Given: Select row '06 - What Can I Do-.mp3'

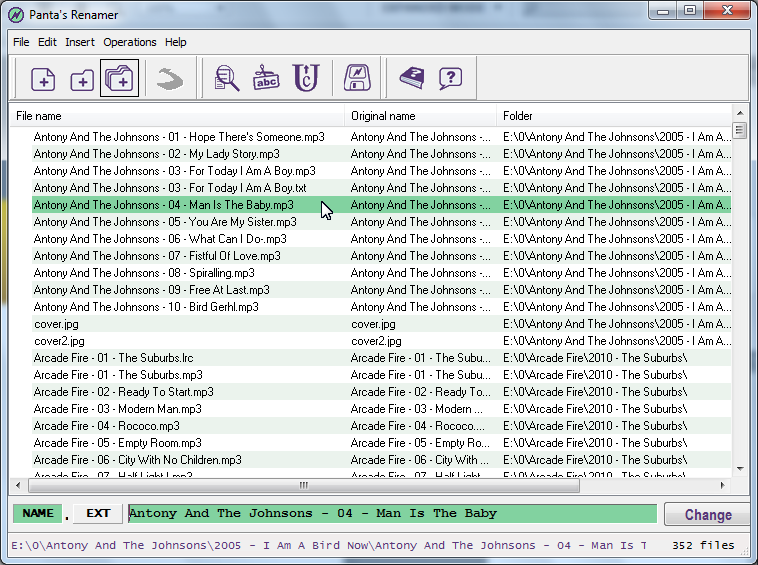Looking at the screenshot, I should point(382,239).
